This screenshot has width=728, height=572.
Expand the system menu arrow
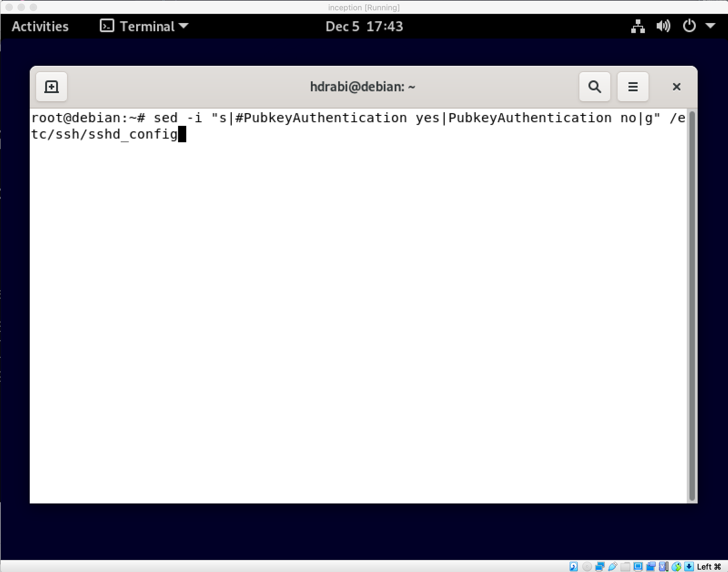(x=710, y=25)
